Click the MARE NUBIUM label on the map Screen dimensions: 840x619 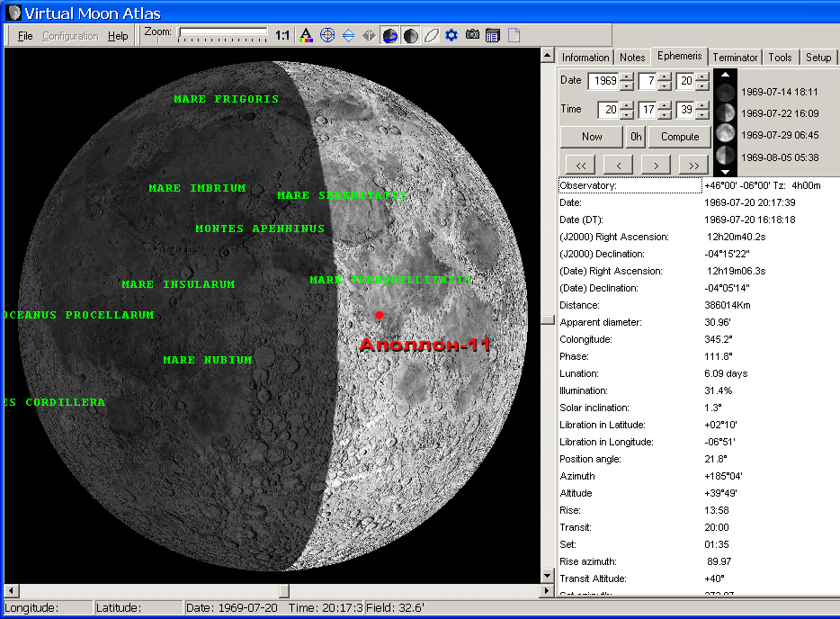208,360
